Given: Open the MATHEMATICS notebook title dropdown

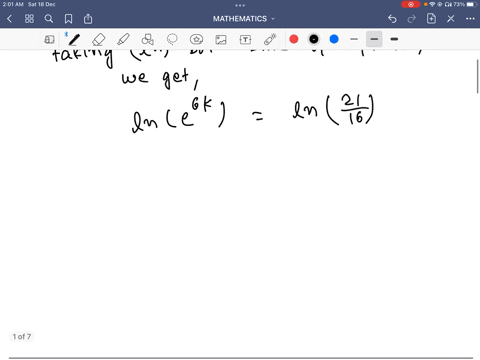Looking at the screenshot, I should 244,19.
